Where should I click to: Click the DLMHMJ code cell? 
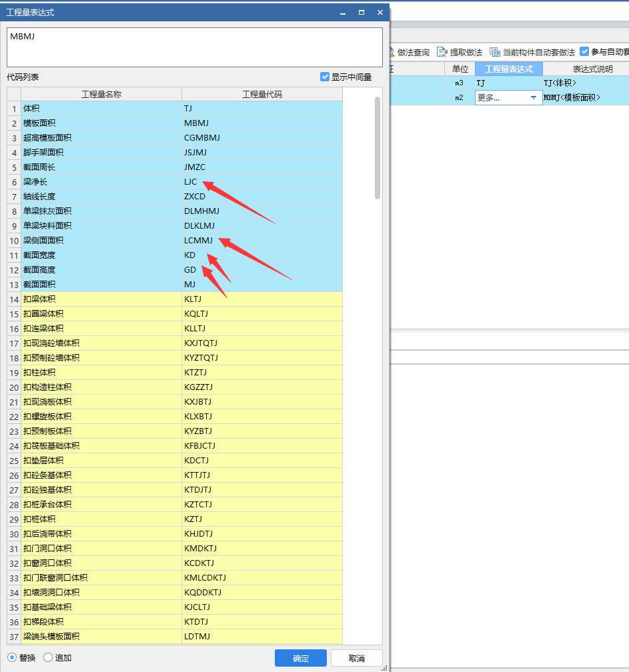point(262,211)
